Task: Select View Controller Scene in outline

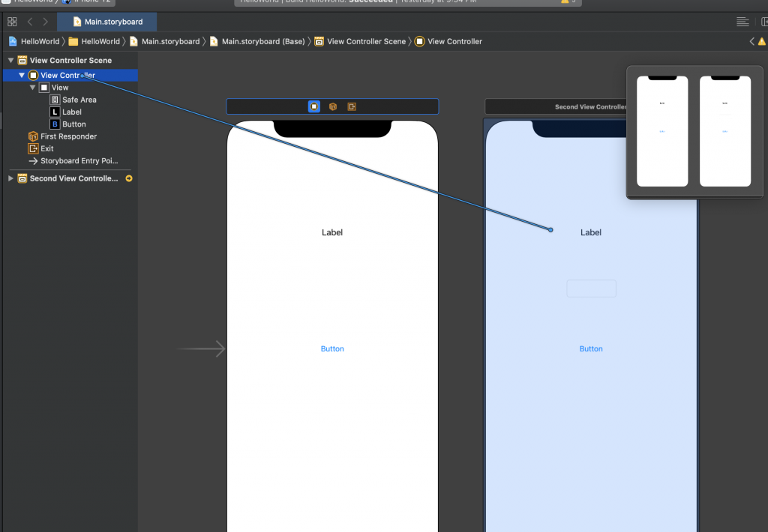Action: coord(70,60)
